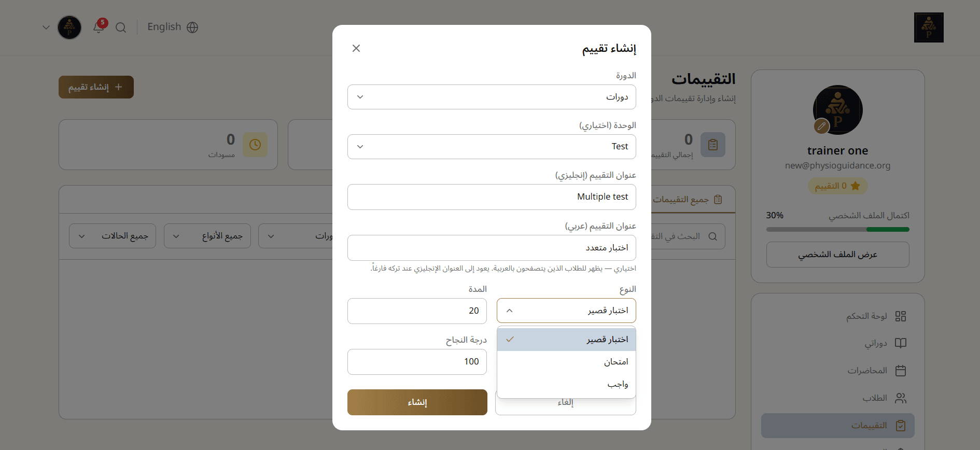The height and width of the screenshot is (450, 980).
Task: Focus the English title field 'Multiple test'
Action: tap(492, 197)
